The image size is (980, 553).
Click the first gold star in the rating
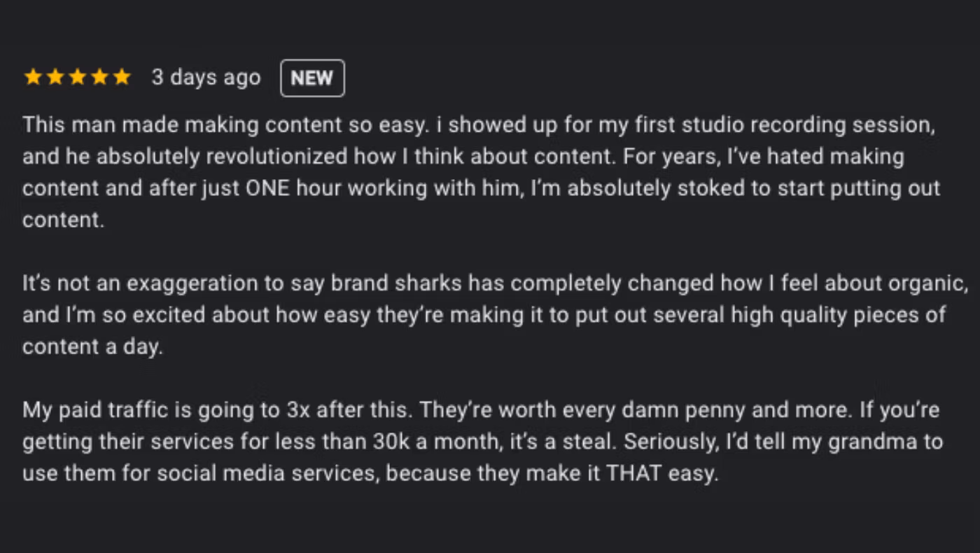(33, 77)
